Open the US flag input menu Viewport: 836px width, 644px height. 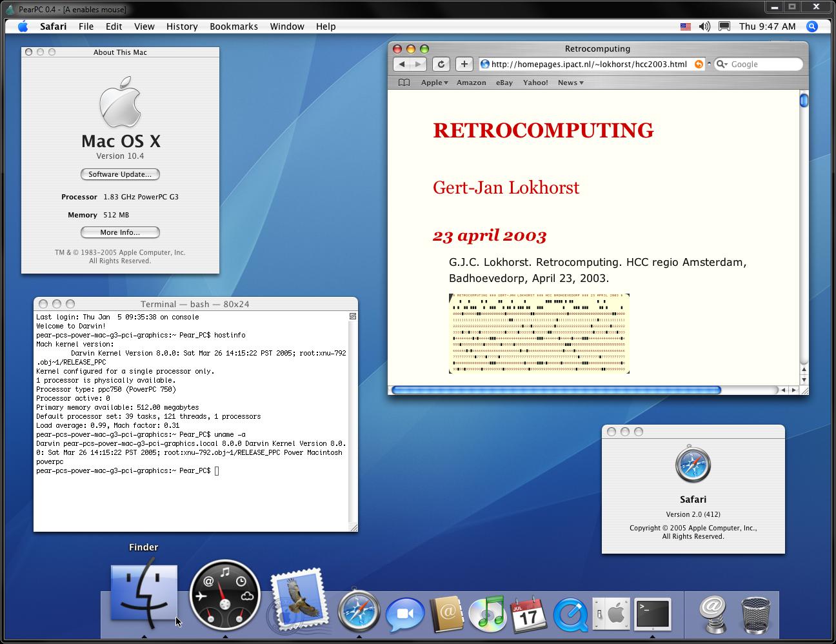[x=686, y=26]
